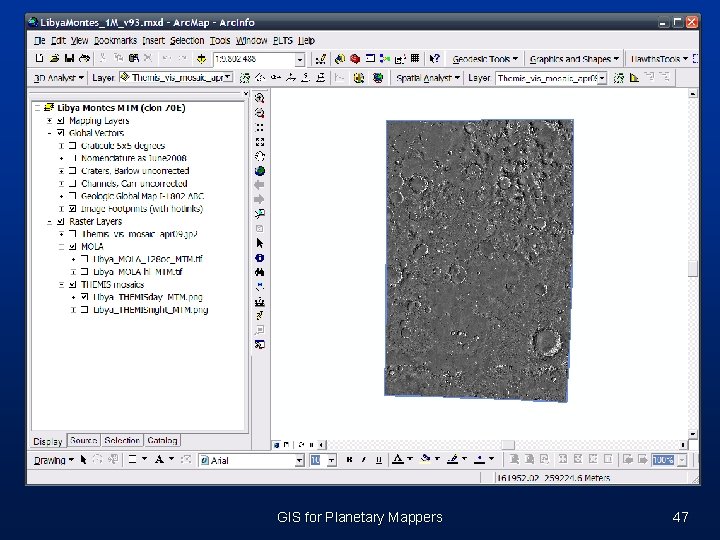This screenshot has height=540, width=720.
Task: Uncheck Global Vectors group layer
Action: click(61, 133)
